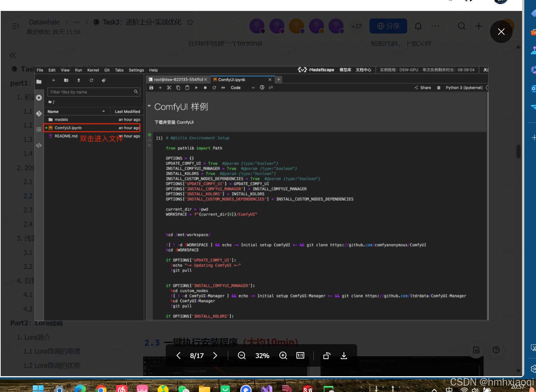Jump to 1.1 Lora微调的原理 in outline
This screenshot has height=392, width=536.
click(x=52, y=351)
